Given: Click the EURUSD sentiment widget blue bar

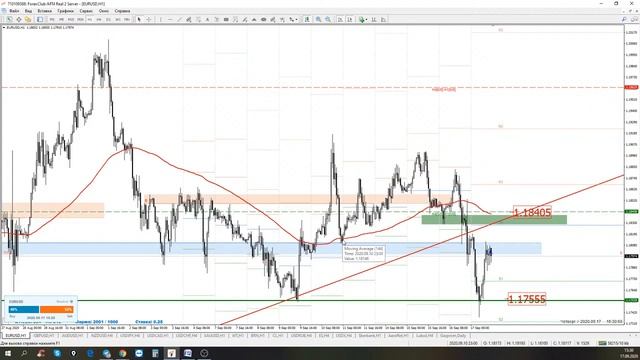Looking at the screenshot, I should tap(24, 309).
